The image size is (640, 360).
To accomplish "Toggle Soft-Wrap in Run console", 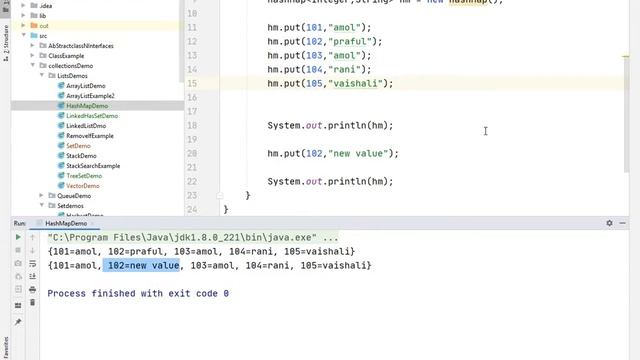I will [x=33, y=263].
